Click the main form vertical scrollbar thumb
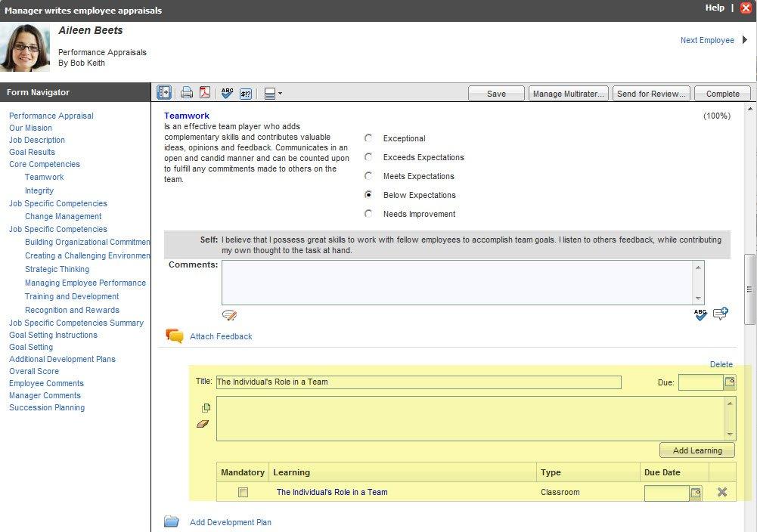Viewport: 757px width, 532px height. [x=749, y=289]
